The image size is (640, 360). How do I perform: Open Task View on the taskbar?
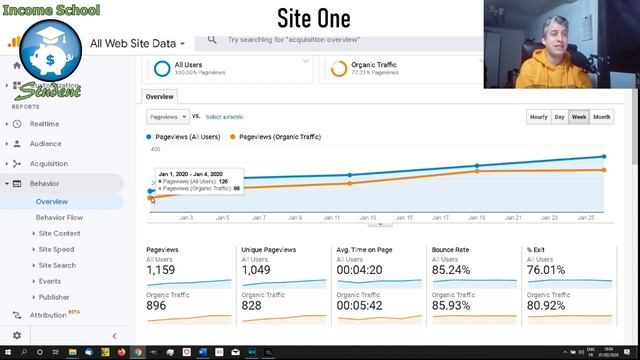tap(56, 352)
